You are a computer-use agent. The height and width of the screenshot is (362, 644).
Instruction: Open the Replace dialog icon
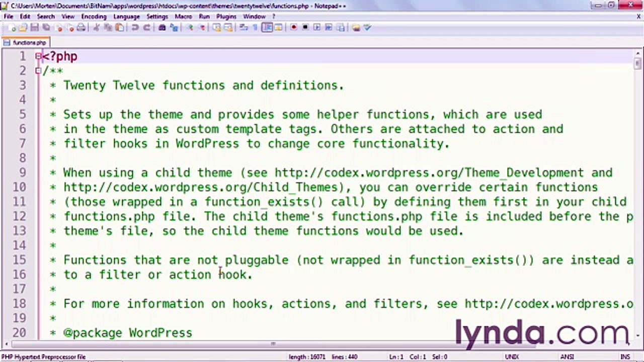point(174,28)
